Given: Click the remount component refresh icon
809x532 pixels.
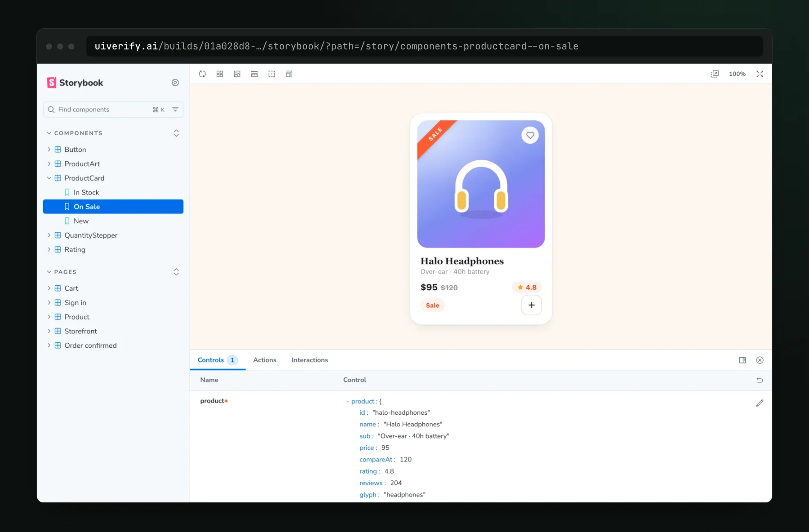Looking at the screenshot, I should click(202, 74).
